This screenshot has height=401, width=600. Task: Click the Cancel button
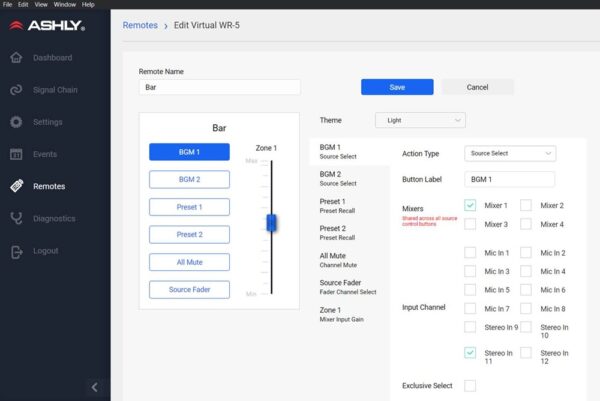click(x=477, y=87)
